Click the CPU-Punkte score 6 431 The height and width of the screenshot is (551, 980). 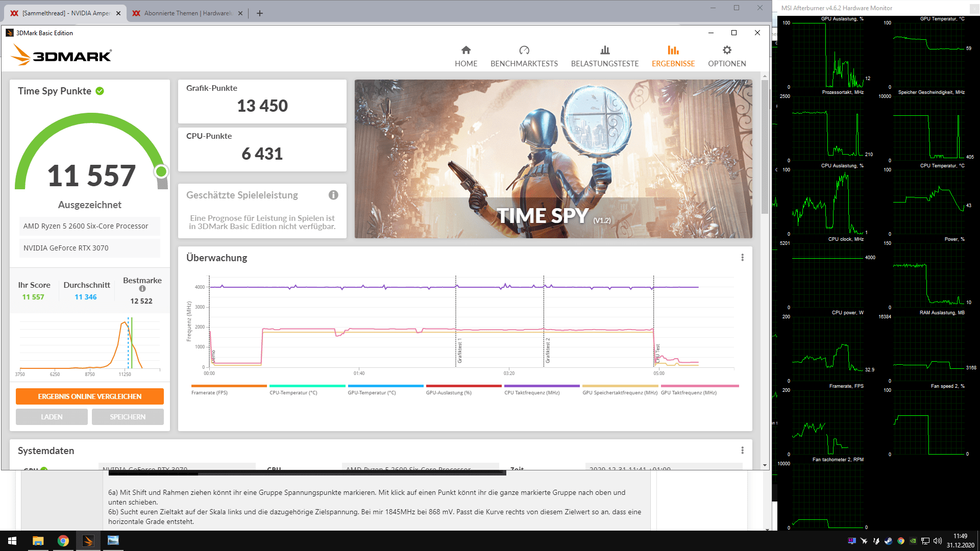coord(262,154)
